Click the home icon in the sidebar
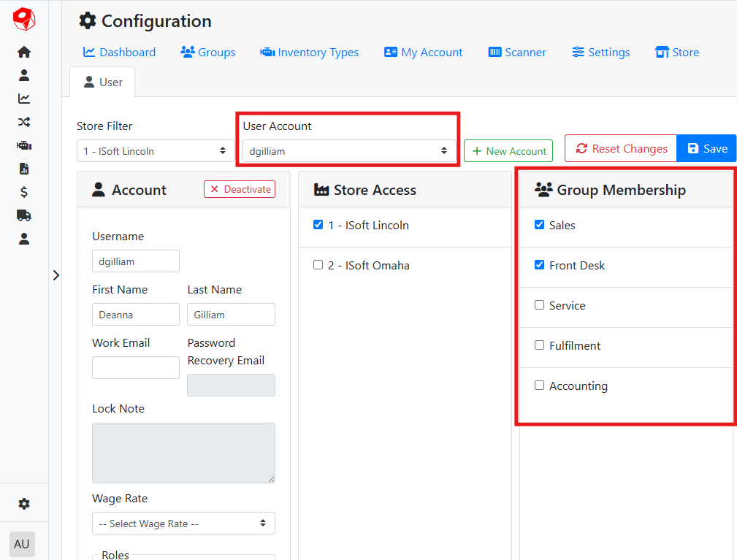Screen dimensions: 737x560 (24, 52)
